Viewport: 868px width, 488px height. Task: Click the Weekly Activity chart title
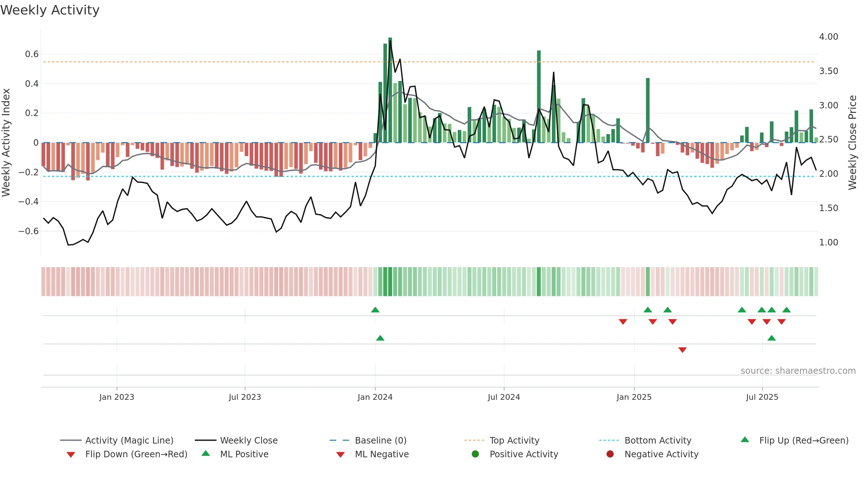[x=50, y=10]
